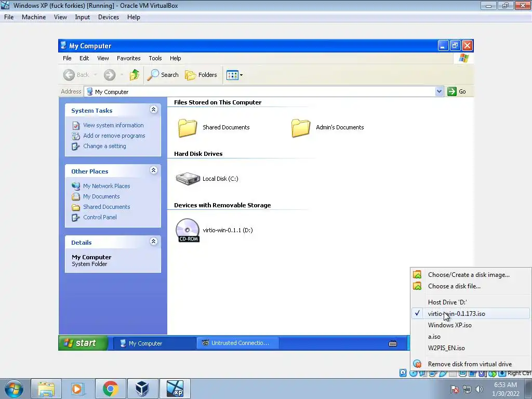Click the Back arrow in My Computer toolbar
Viewport: 532px width, 399px height.
point(69,75)
